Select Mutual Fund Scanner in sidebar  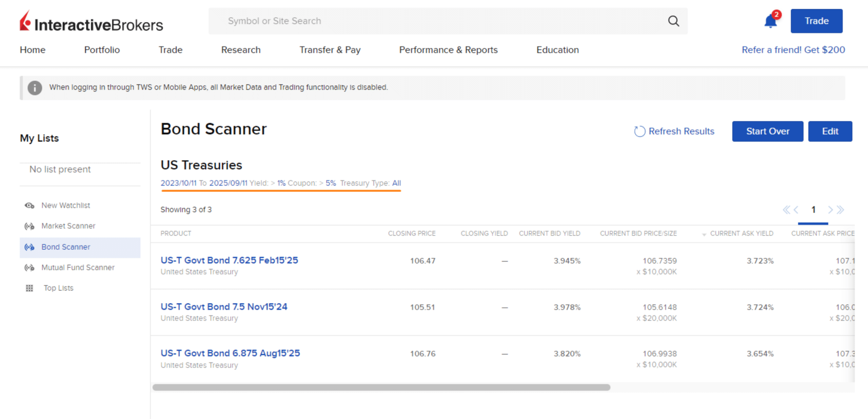pos(78,268)
